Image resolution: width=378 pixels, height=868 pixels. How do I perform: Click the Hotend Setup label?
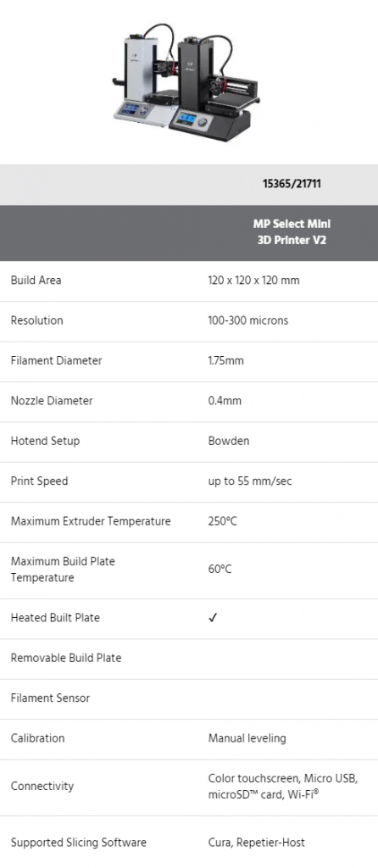click(x=45, y=441)
